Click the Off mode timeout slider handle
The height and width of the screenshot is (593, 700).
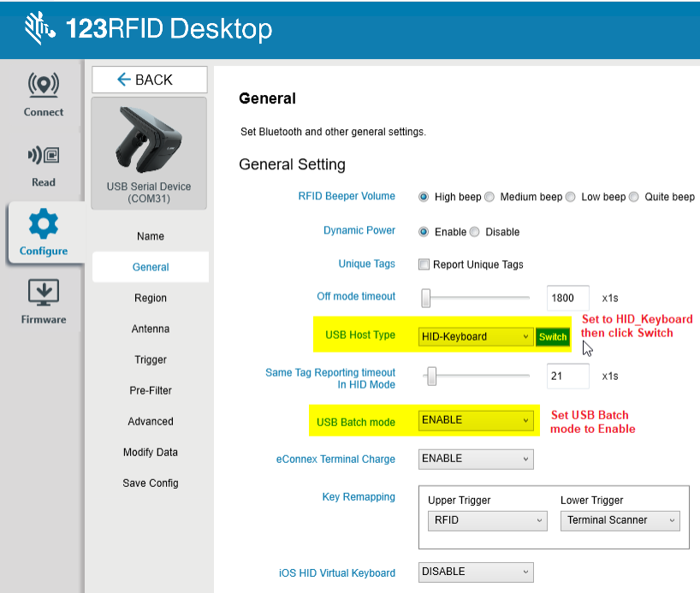[x=426, y=298]
